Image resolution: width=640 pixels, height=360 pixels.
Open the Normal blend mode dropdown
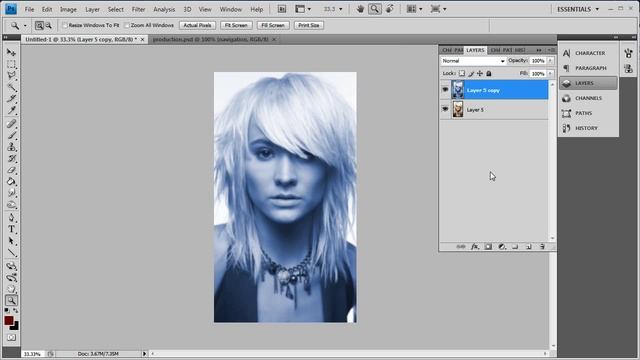[x=473, y=61]
